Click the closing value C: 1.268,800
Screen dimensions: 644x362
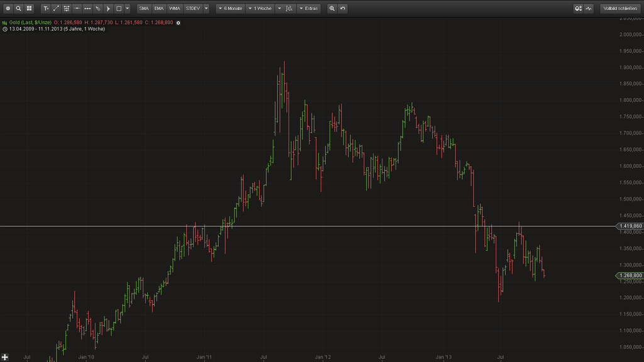pyautogui.click(x=159, y=23)
